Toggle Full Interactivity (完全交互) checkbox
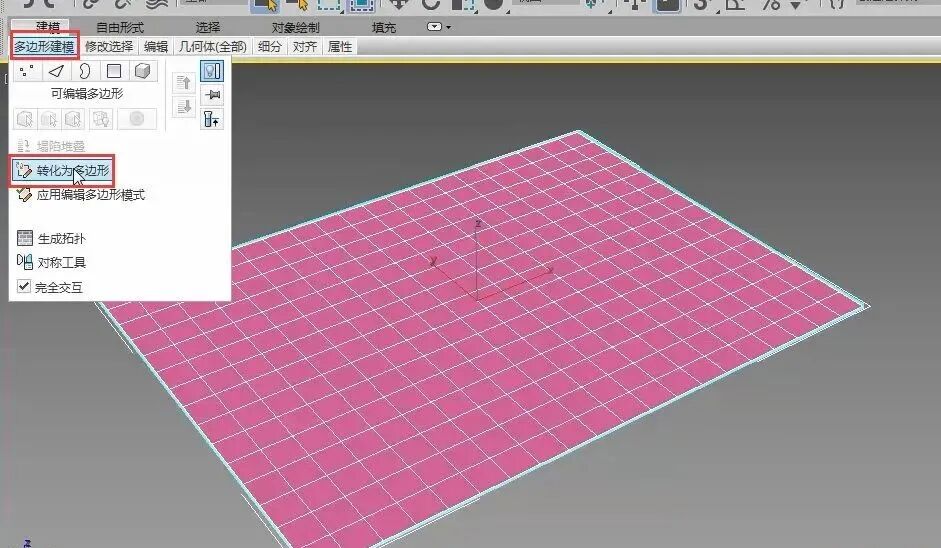Viewport: 941px width, 548px height. [23, 286]
